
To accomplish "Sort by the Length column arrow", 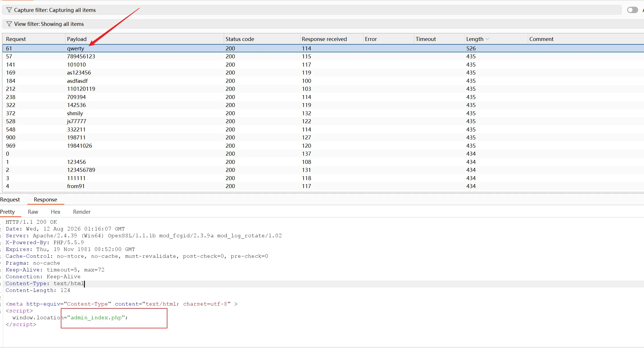I will click(x=487, y=39).
